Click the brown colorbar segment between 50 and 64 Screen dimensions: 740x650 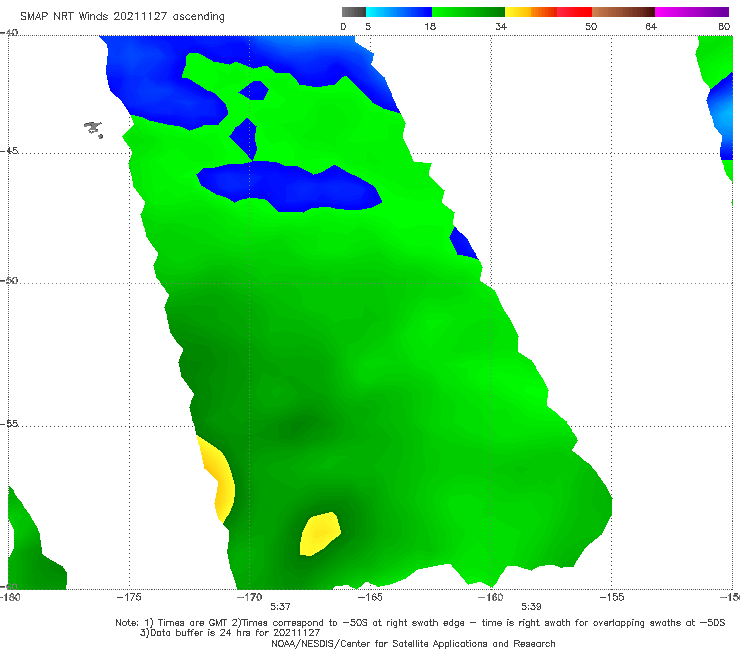[623, 12]
